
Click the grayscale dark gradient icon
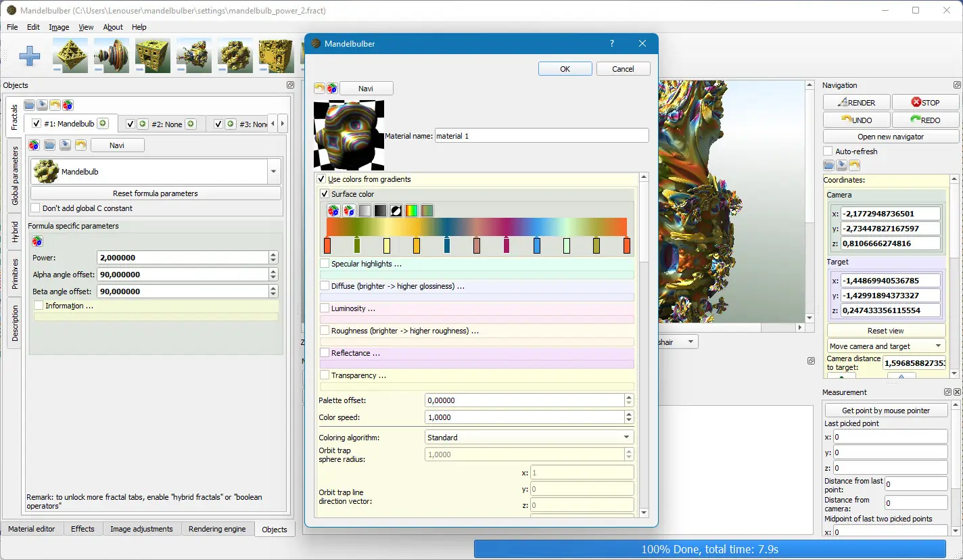(x=381, y=210)
